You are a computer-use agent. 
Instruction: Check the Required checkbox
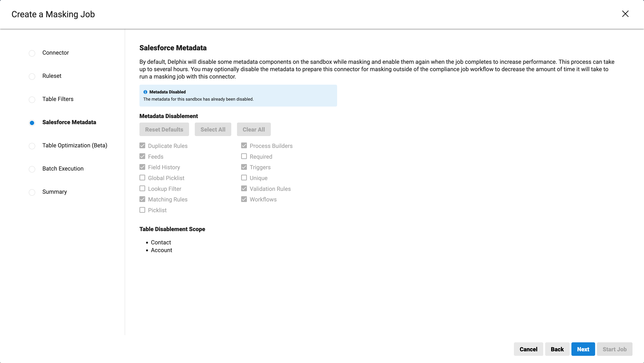244,156
